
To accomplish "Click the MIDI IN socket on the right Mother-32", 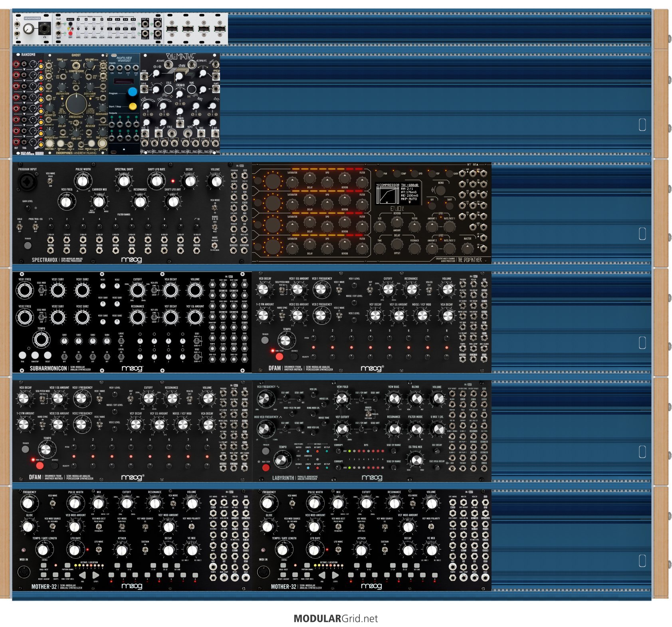I will pyautogui.click(x=264, y=572).
